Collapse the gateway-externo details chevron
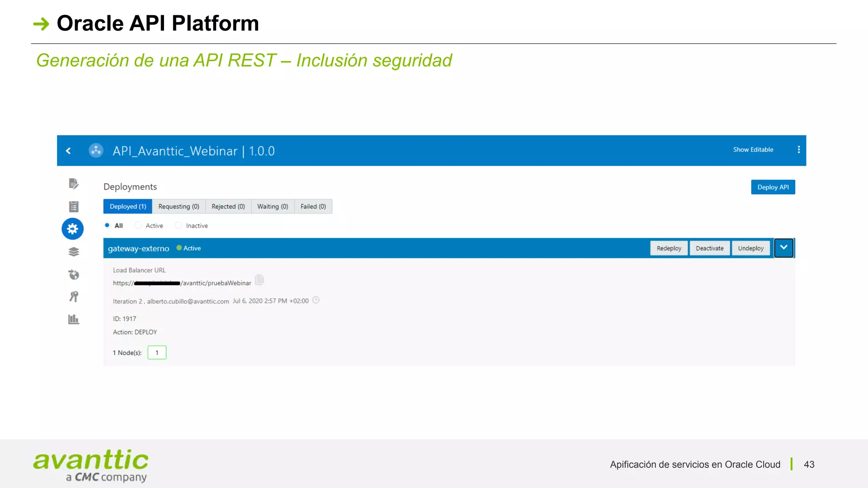Screen dimensions: 868x488 [784, 248]
